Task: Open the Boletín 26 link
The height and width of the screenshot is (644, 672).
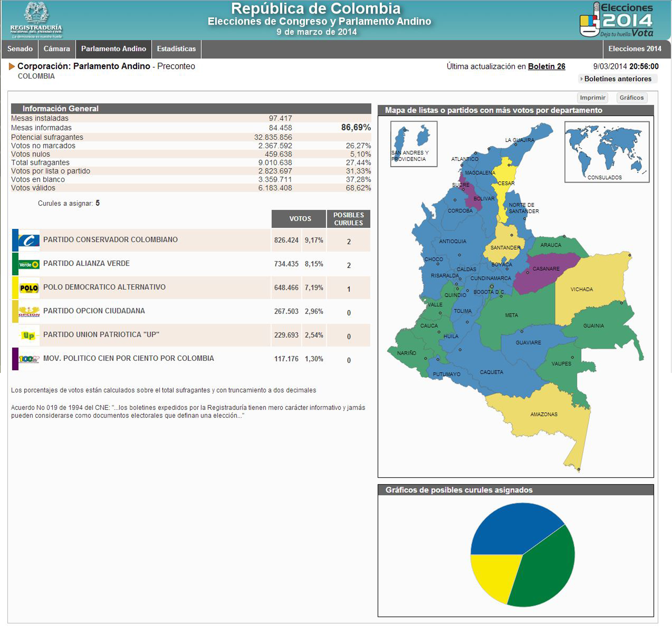Action: [x=546, y=66]
